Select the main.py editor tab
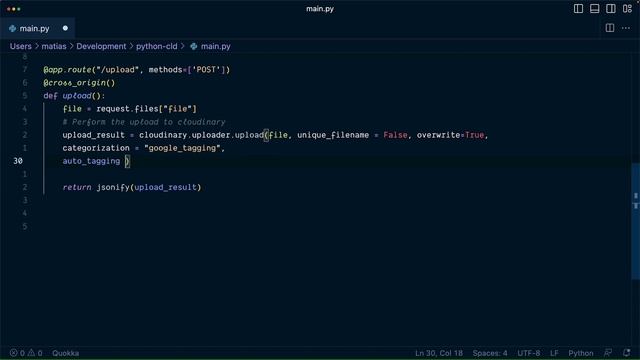This screenshot has height=360, width=640. click(x=37, y=28)
